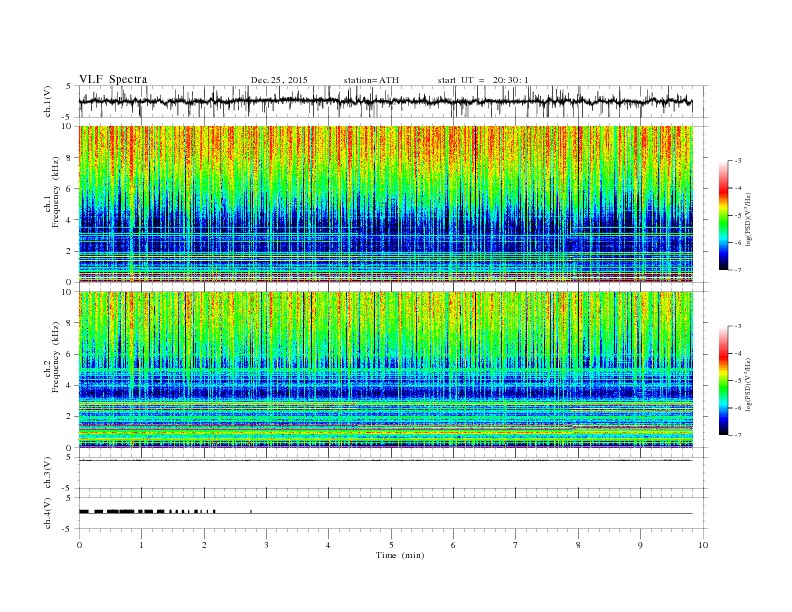Click the time axis tick label "10"
Viewport: 792px width, 612px height.
coord(703,545)
